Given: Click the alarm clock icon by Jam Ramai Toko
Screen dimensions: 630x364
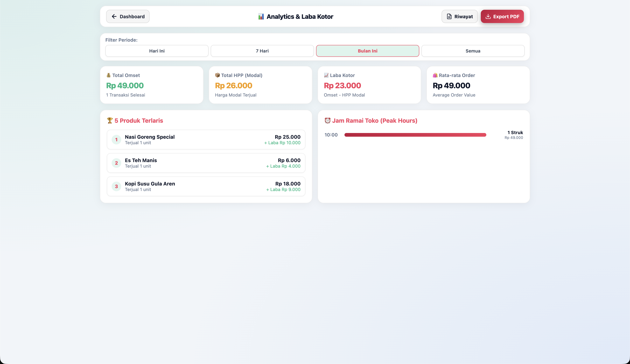Looking at the screenshot, I should click(x=328, y=120).
